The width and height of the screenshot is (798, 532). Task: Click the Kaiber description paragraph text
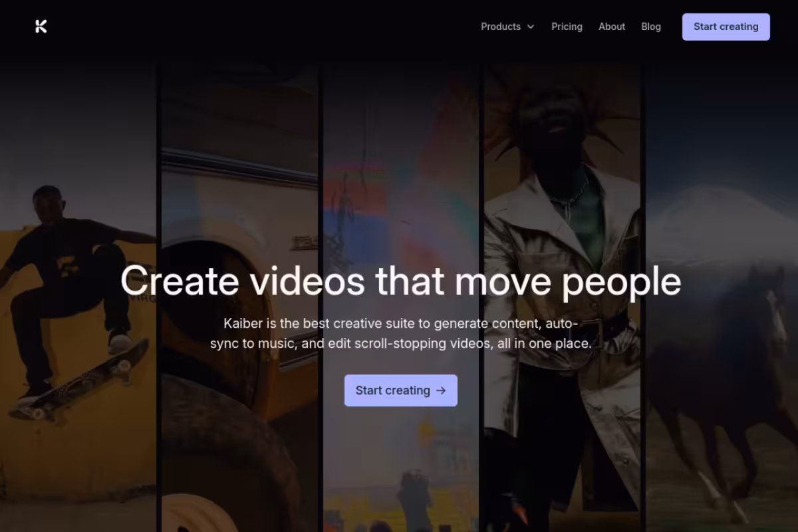(x=400, y=334)
